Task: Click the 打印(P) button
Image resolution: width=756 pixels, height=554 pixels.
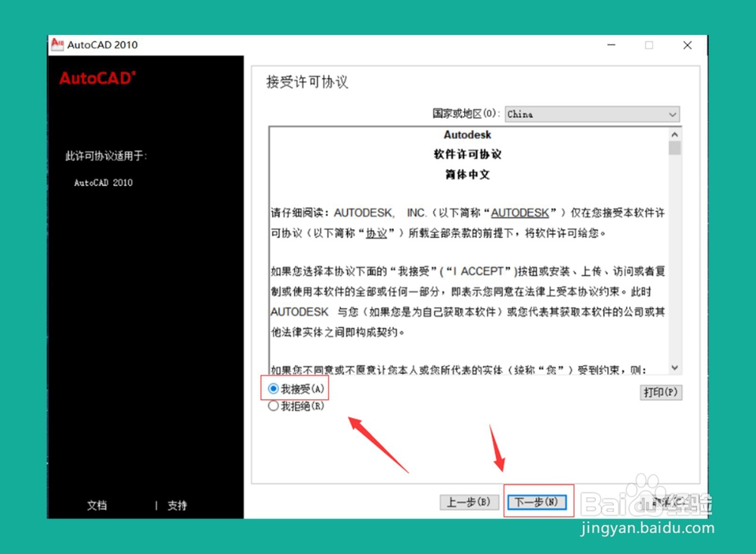Action: tap(661, 392)
